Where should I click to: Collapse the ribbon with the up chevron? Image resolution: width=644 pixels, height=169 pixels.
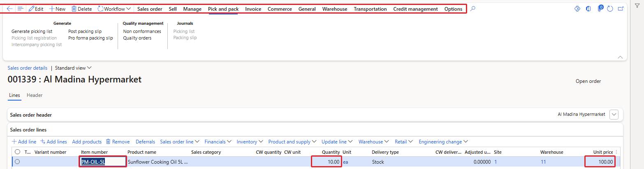click(621, 57)
